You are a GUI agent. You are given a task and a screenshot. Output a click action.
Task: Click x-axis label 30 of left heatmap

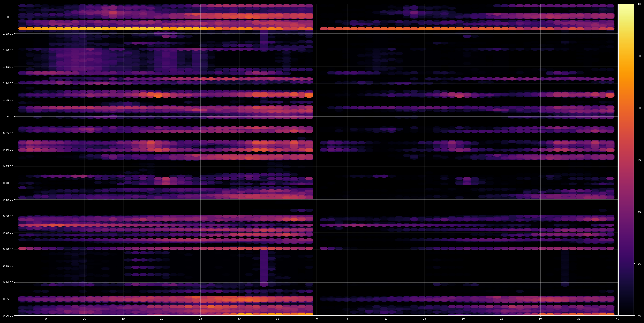(x=239, y=319)
